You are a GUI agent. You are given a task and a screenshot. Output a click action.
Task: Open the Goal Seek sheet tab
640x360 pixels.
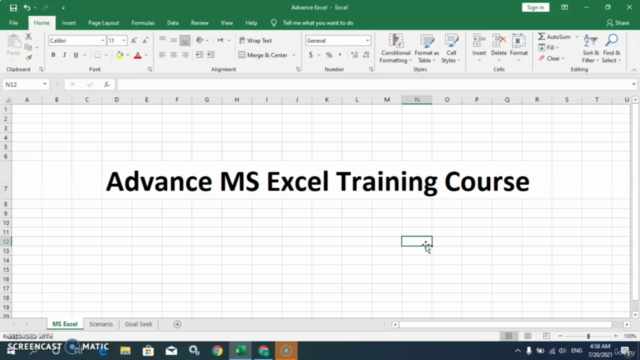click(x=138, y=324)
